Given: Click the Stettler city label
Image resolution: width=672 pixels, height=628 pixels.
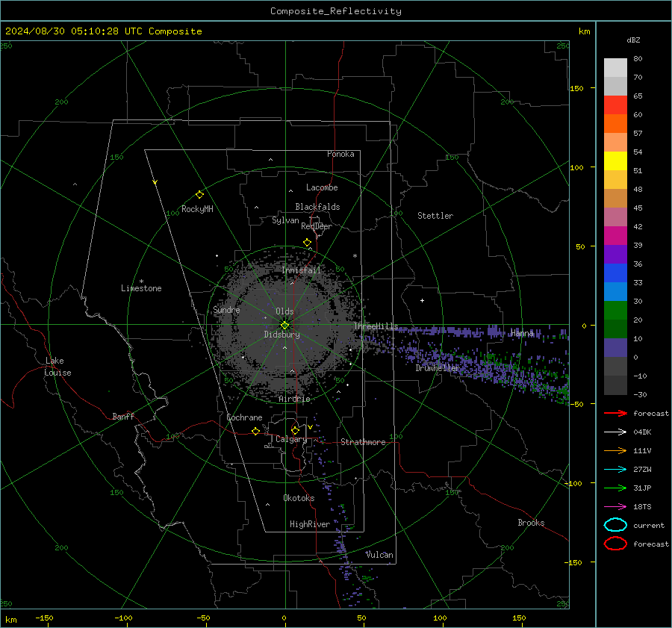Looking at the screenshot, I should [435, 216].
